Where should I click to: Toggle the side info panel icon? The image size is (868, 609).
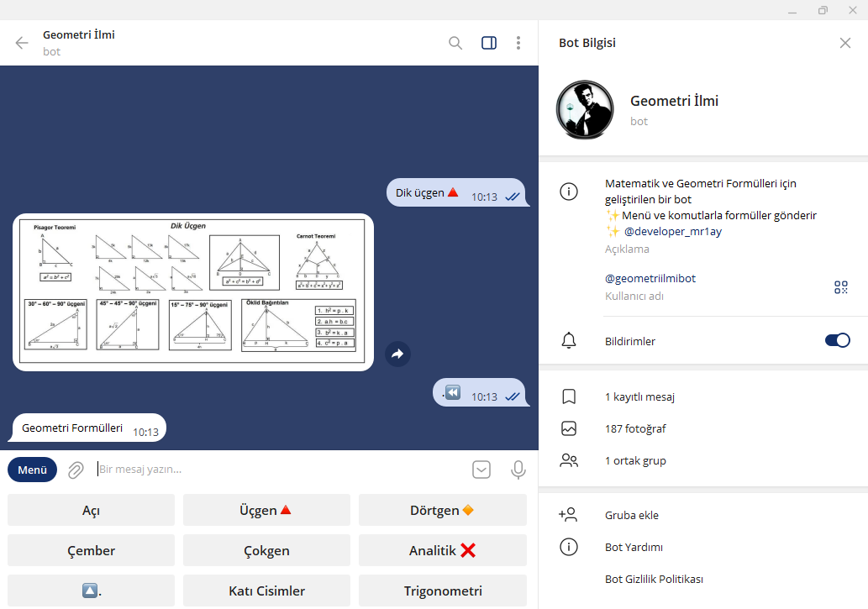(489, 43)
